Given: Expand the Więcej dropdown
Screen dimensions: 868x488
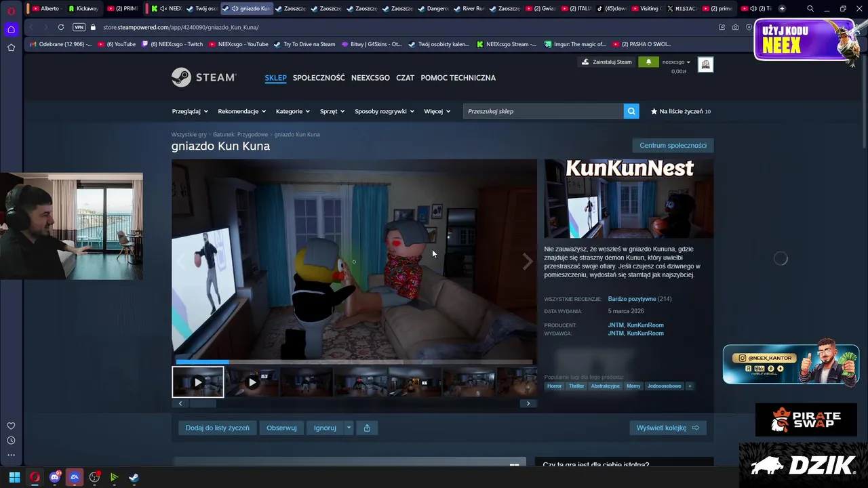Looking at the screenshot, I should click(x=437, y=111).
